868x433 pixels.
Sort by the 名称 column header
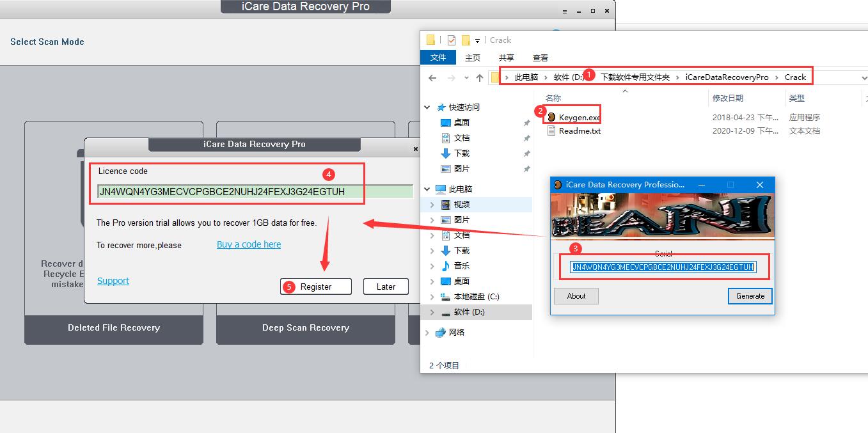(x=553, y=98)
